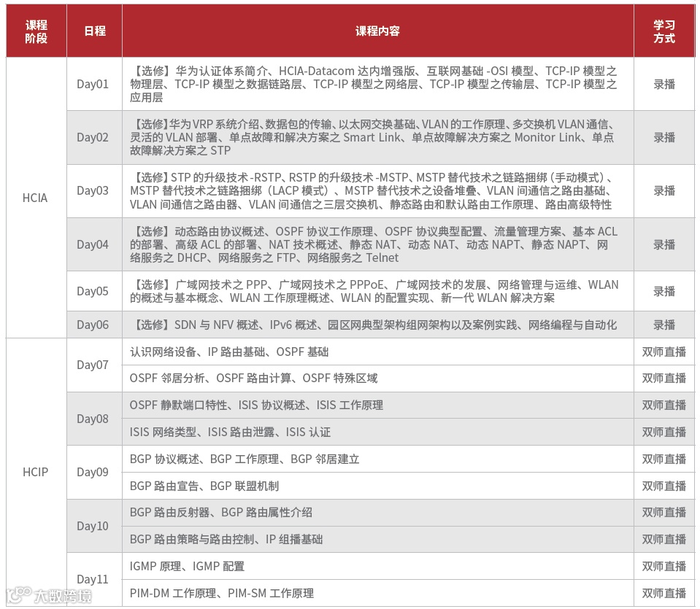
Task: Select the HCIP stage cell
Action: [x=35, y=472]
